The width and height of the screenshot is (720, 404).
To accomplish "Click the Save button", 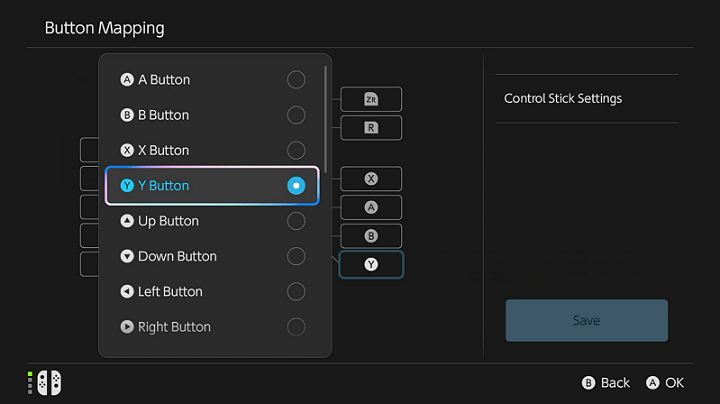I will point(586,320).
